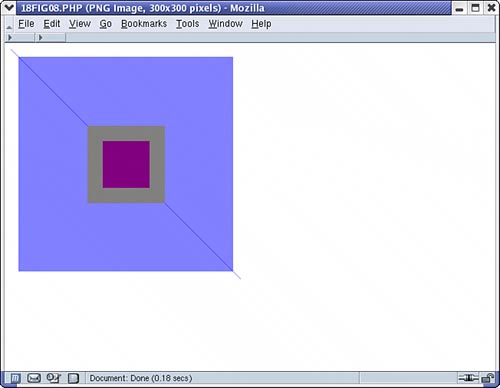
Task: Open Mail & Newsgroups envelope icon
Action: 34,378
